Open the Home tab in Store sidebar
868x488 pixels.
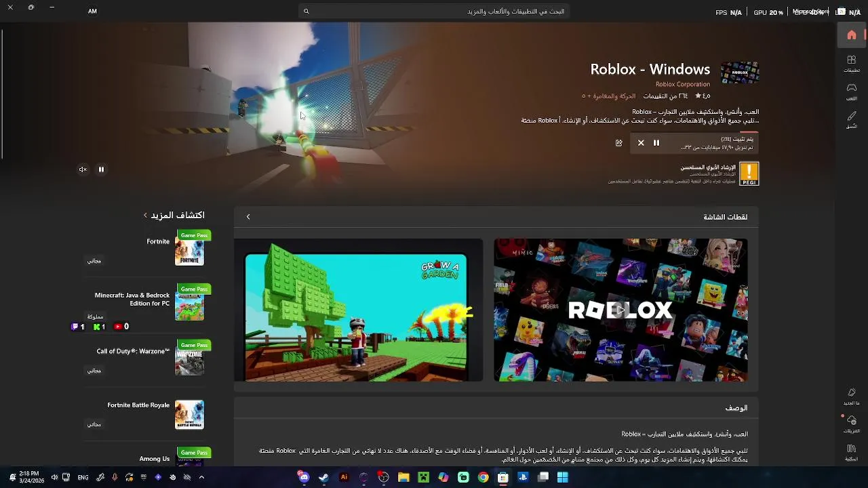852,35
